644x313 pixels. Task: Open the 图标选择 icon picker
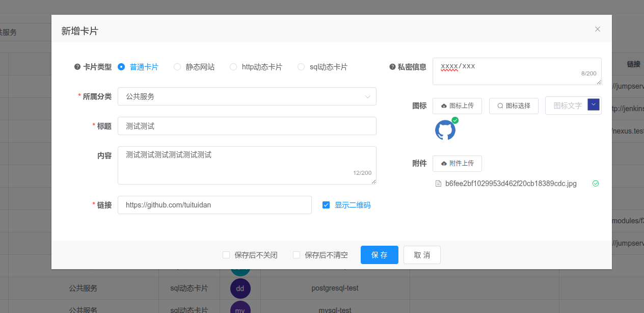[514, 106]
